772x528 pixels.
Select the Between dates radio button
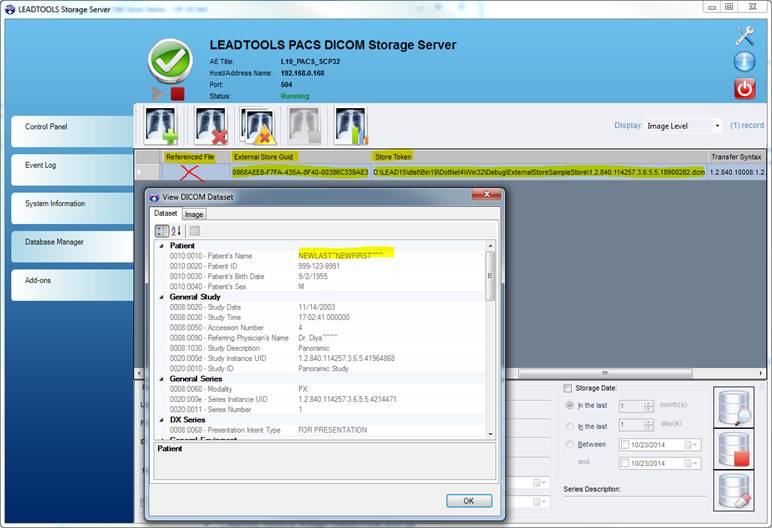570,444
